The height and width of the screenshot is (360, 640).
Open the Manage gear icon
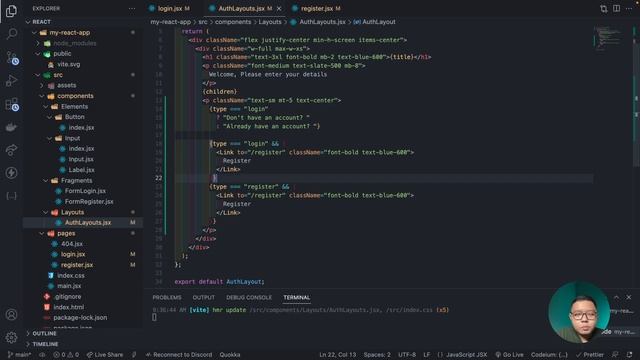[11, 337]
